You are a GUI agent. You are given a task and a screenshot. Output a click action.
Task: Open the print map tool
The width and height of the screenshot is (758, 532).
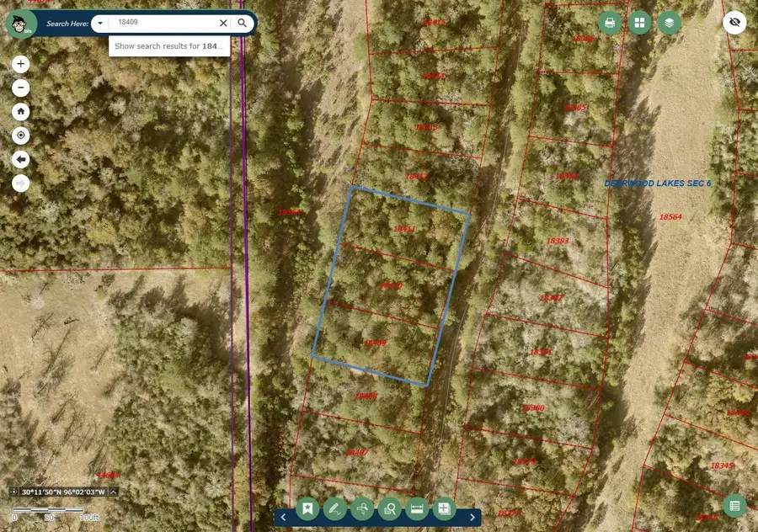click(x=610, y=23)
